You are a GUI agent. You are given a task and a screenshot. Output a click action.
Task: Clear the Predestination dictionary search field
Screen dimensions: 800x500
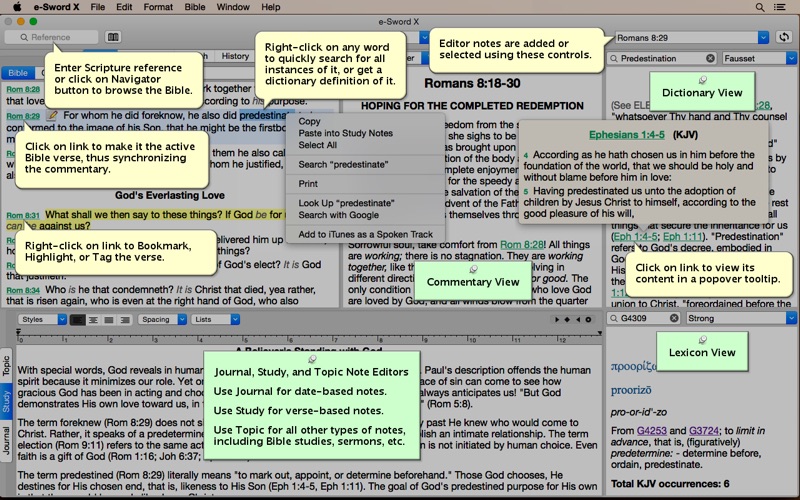pos(710,59)
